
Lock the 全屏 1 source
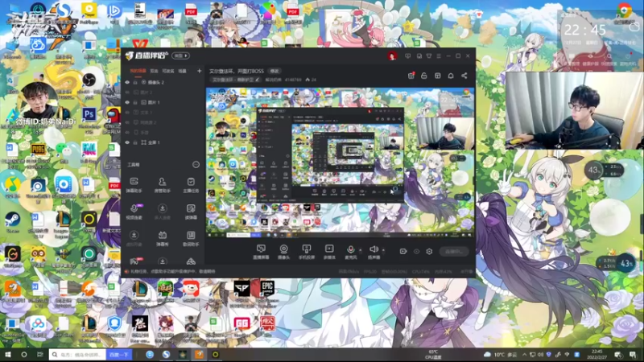click(x=135, y=142)
